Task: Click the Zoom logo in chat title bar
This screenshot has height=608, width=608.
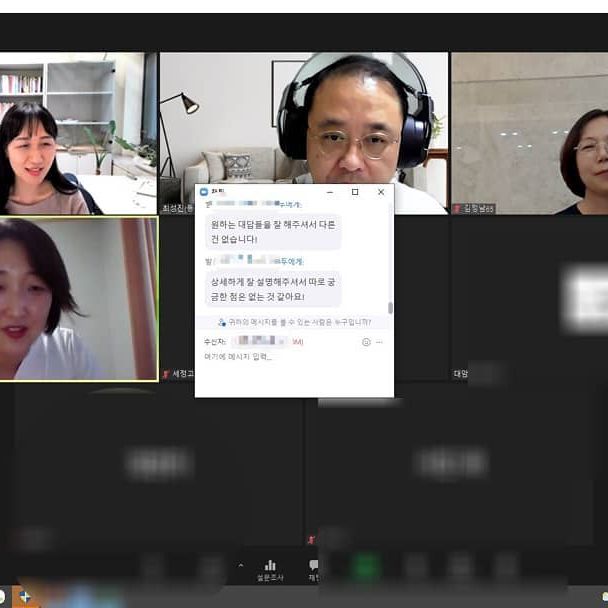Action: (x=204, y=191)
